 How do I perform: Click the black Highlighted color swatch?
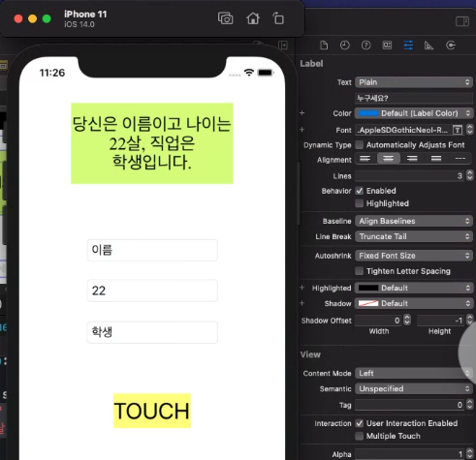368,288
